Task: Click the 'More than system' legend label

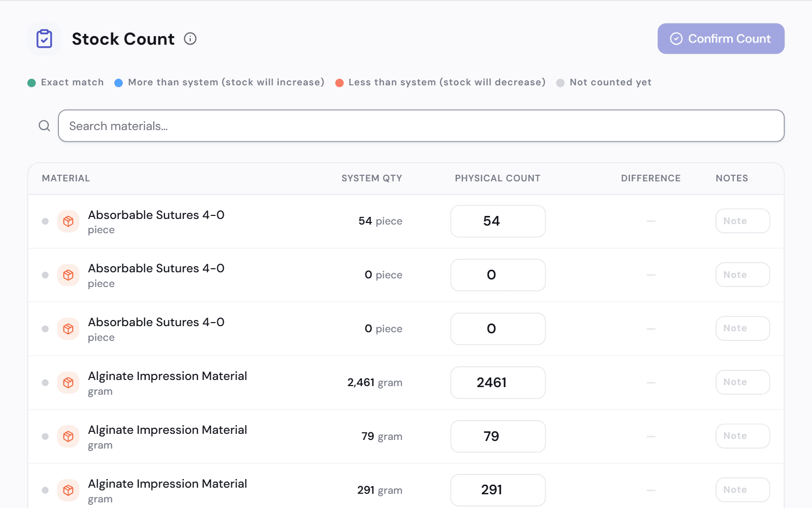Action: coord(226,82)
